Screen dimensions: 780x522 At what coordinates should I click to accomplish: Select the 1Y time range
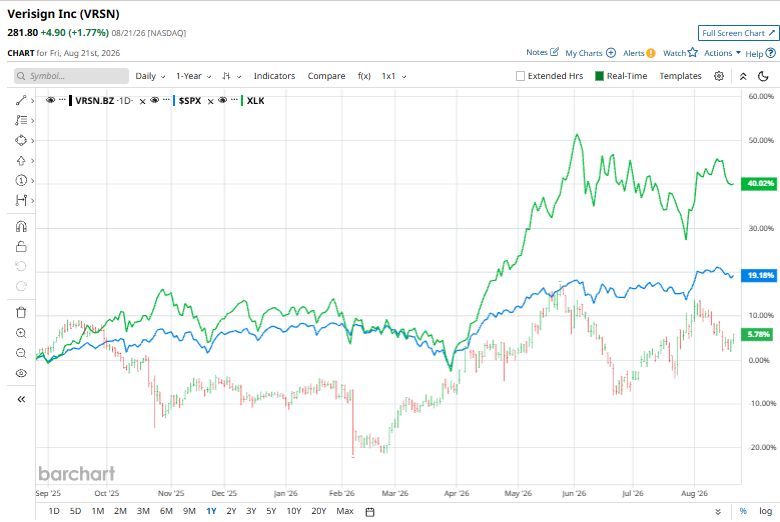[x=211, y=511]
